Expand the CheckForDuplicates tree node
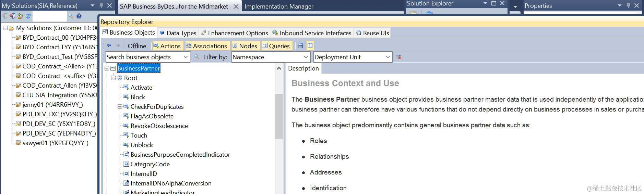Viewport: 644px width, 194px height. 120,106
